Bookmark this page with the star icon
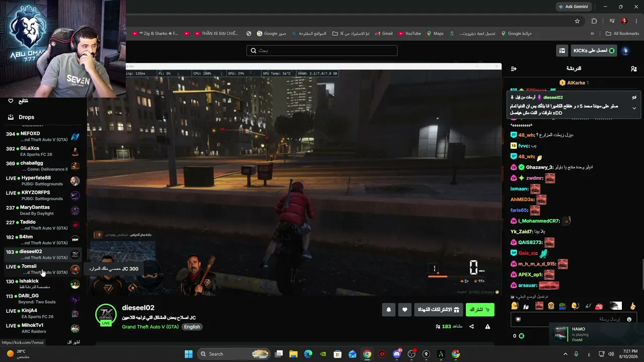Viewport: 644px width, 362px height. 577,21
